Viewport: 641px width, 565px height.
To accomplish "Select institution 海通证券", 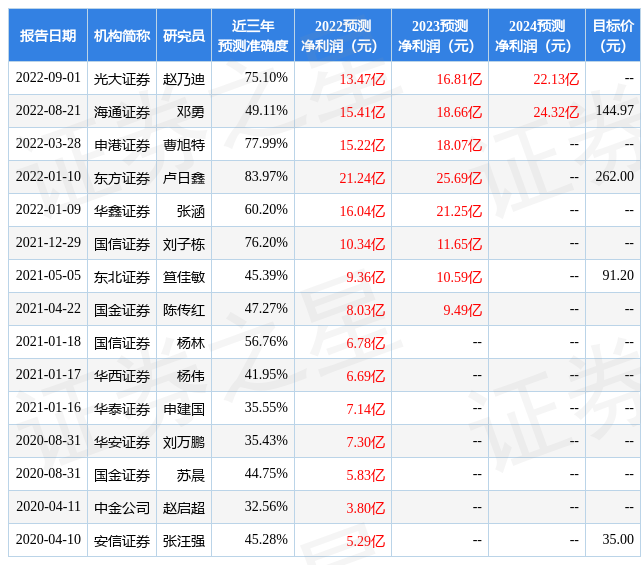I will pyautogui.click(x=122, y=112).
